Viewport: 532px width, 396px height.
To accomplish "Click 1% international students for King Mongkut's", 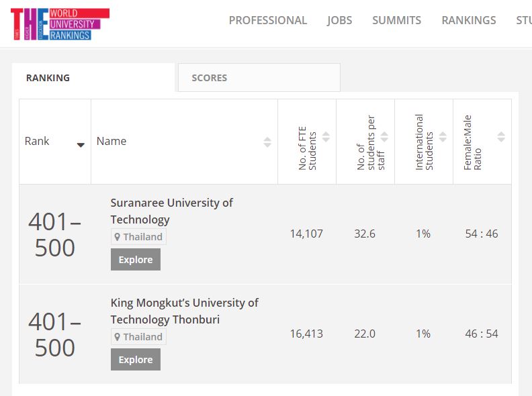I will pyautogui.click(x=423, y=334).
